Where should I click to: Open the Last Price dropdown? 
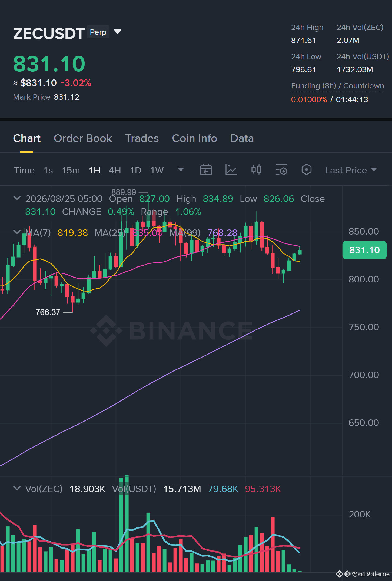pos(351,170)
